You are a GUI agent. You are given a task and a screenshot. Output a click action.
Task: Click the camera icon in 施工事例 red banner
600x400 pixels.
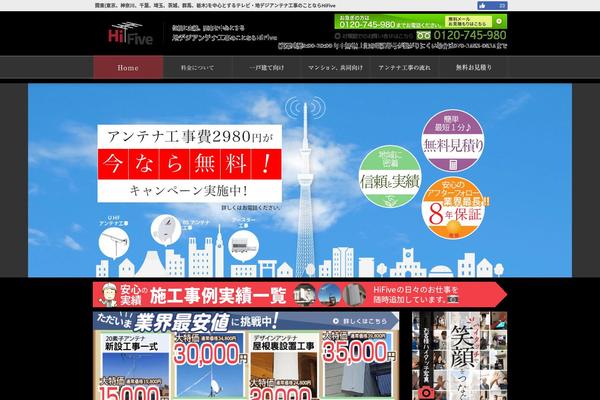tap(453, 300)
